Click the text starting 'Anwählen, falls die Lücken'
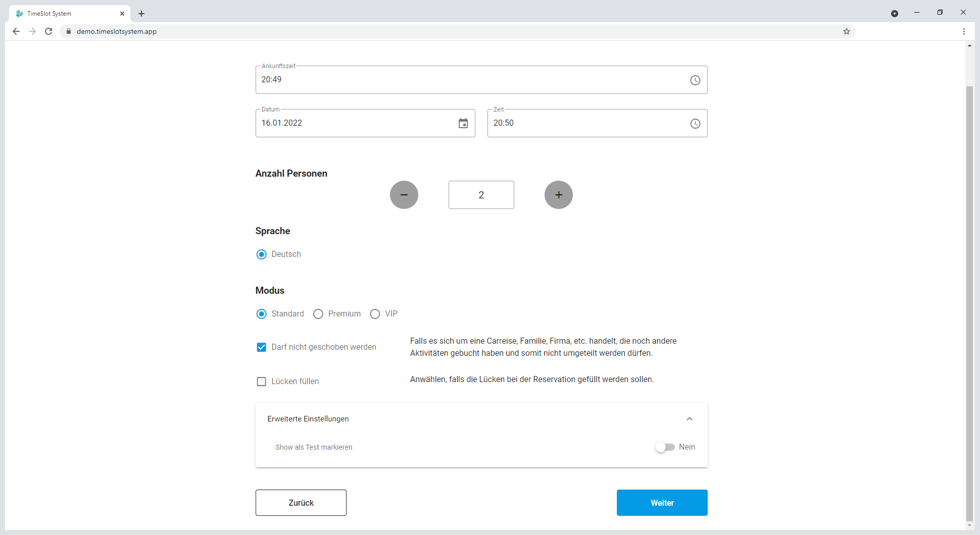Viewport: 980px width, 535px height. pos(532,380)
